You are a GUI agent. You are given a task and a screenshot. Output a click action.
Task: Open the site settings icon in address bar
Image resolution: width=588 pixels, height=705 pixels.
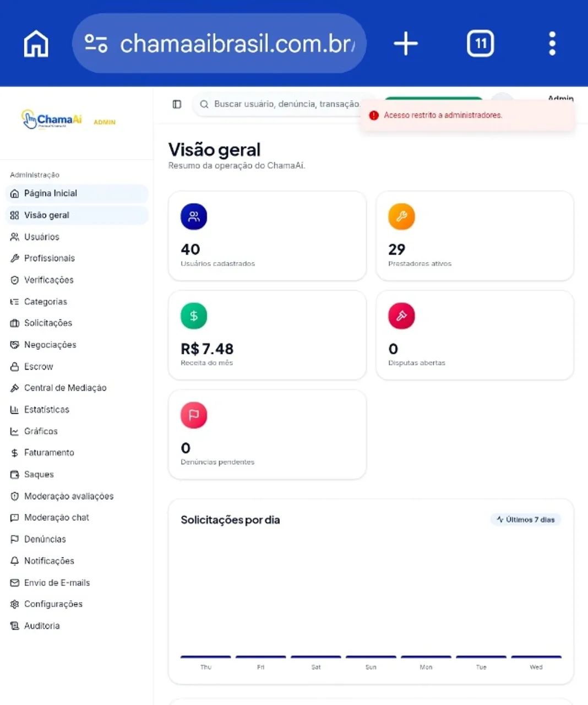pos(96,44)
